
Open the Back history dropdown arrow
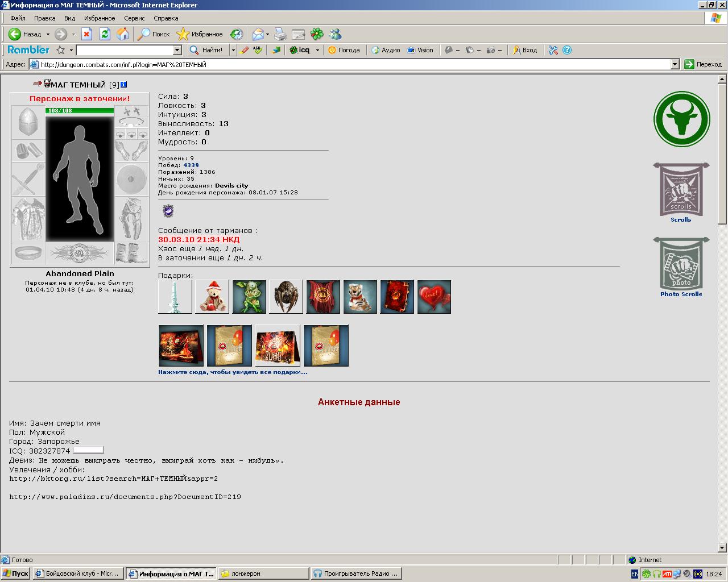coord(48,34)
